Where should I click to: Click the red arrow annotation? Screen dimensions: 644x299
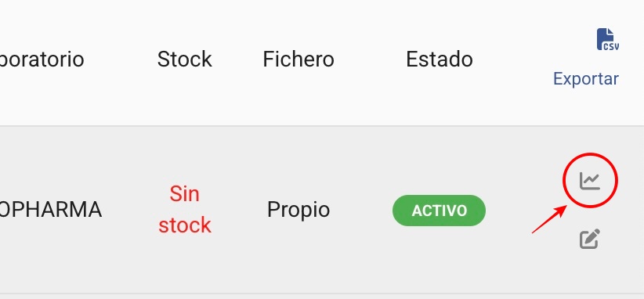pyautogui.click(x=549, y=220)
